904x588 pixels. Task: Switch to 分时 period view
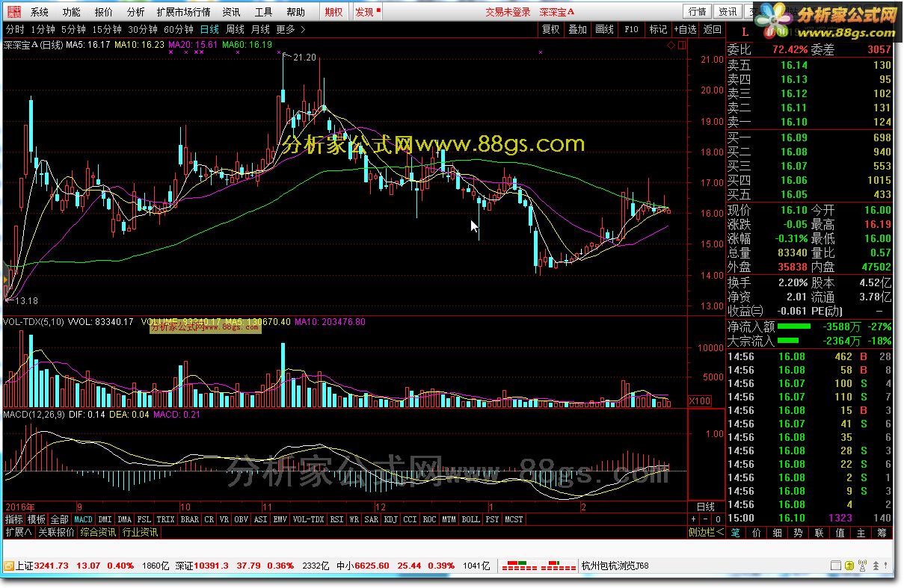pyautogui.click(x=15, y=29)
